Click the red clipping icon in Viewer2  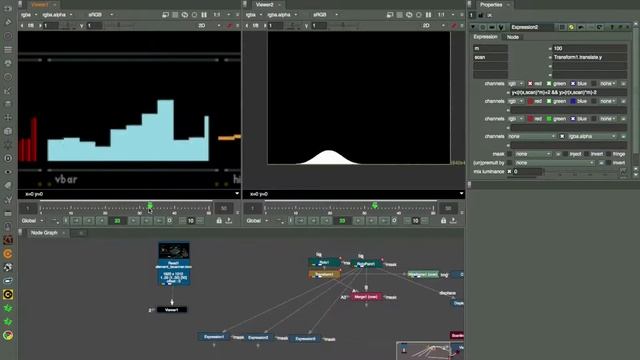454,26
